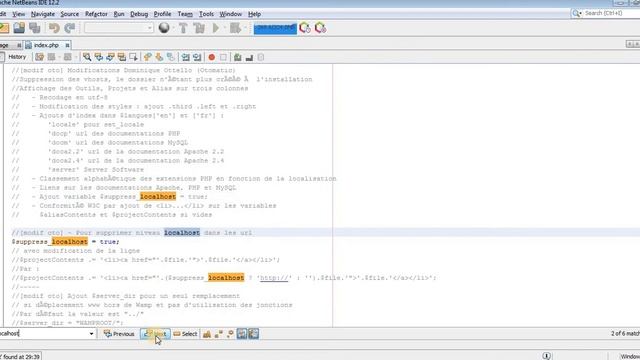Close the index.php tab
640x360 pixels.
(x=67, y=45)
